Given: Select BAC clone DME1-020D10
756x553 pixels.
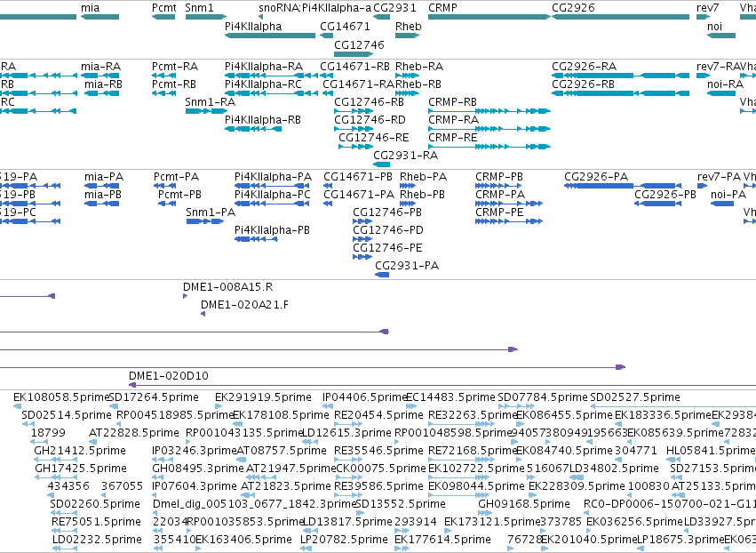Looking at the screenshot, I should pos(442,385).
